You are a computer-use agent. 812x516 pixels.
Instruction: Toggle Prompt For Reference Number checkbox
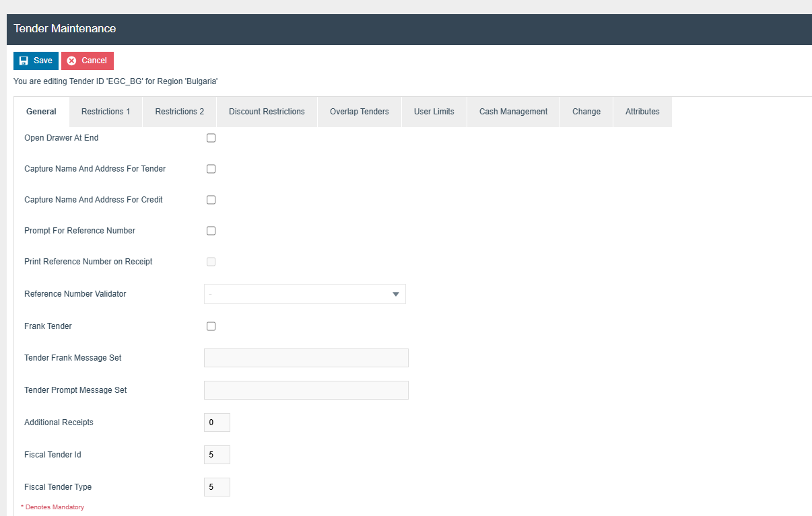pyautogui.click(x=211, y=231)
